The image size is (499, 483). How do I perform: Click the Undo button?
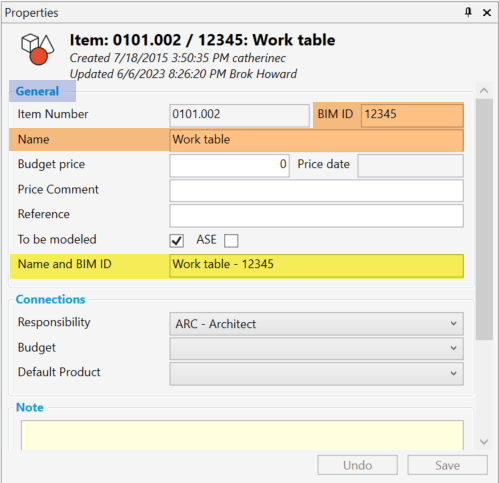(357, 465)
